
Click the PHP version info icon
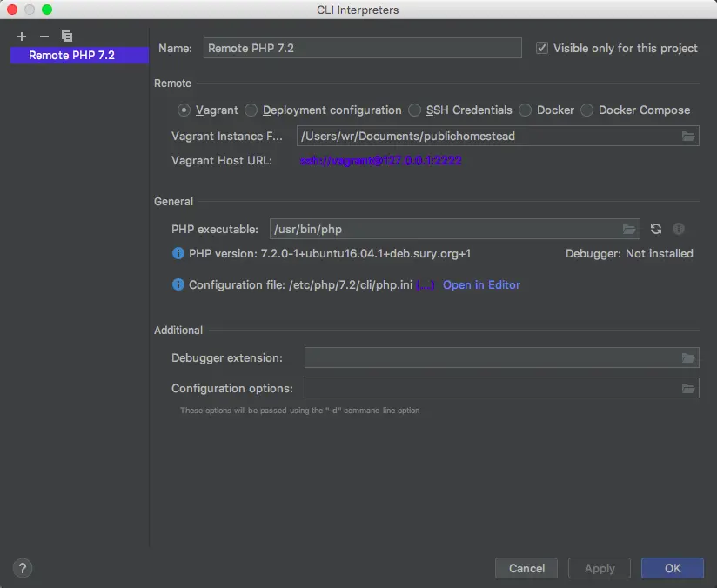tap(178, 253)
